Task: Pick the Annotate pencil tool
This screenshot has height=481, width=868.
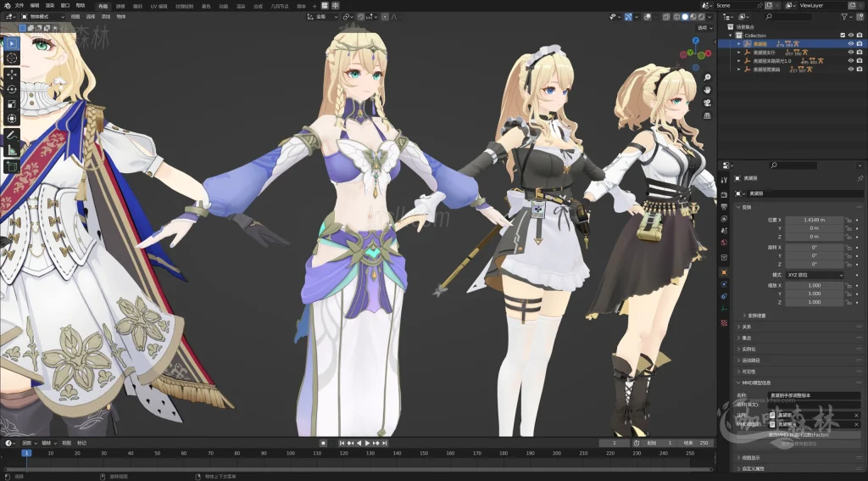Action: 12,135
